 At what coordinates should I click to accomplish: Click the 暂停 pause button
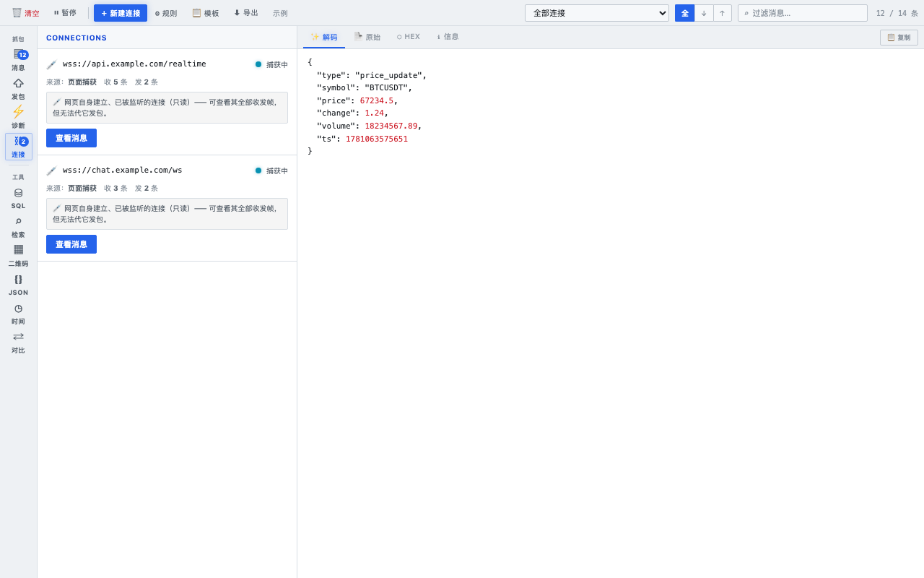tap(65, 13)
